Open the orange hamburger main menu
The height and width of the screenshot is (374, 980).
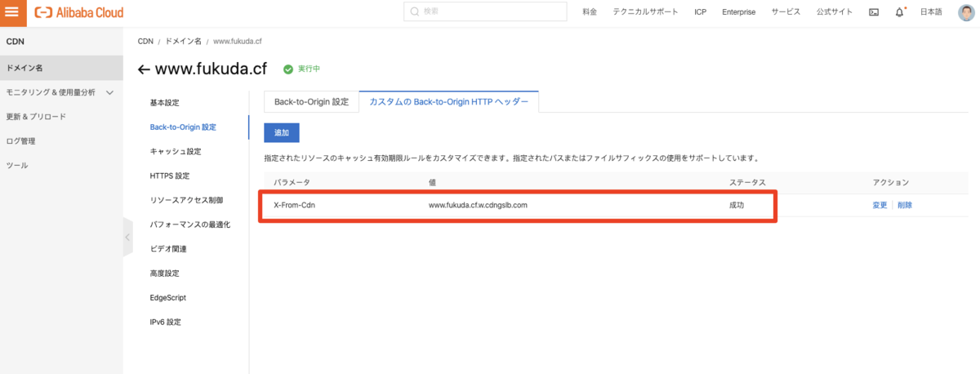pyautogui.click(x=11, y=11)
